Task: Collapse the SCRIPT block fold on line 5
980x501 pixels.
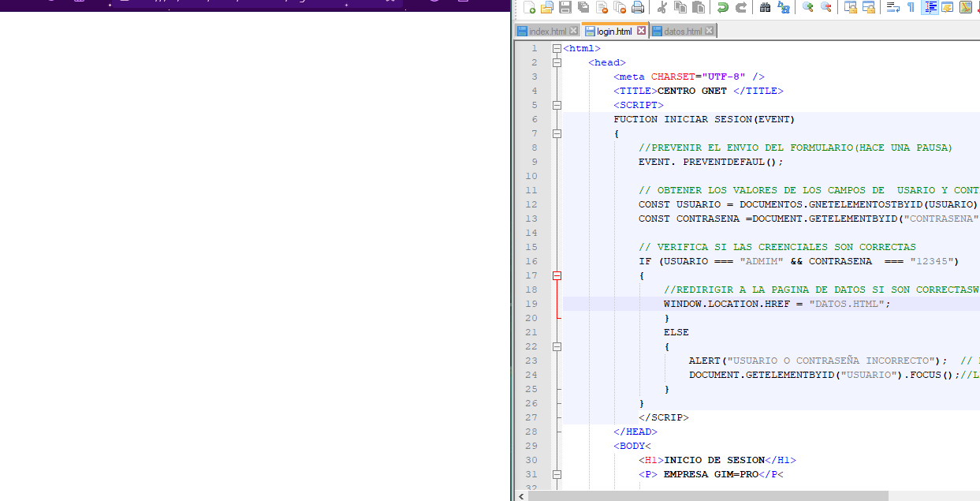Action: 557,105
